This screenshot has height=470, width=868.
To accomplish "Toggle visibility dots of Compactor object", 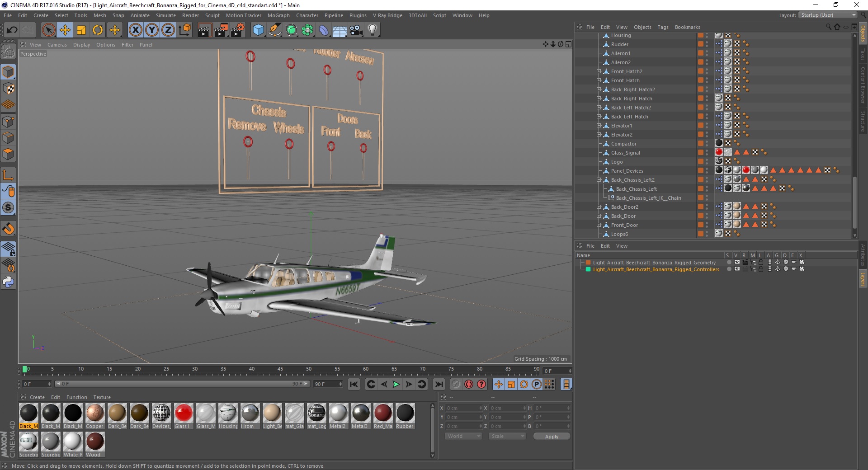I will point(707,144).
